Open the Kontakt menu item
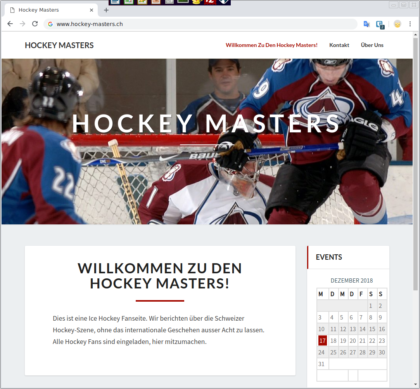The image size is (420, 389). (339, 45)
